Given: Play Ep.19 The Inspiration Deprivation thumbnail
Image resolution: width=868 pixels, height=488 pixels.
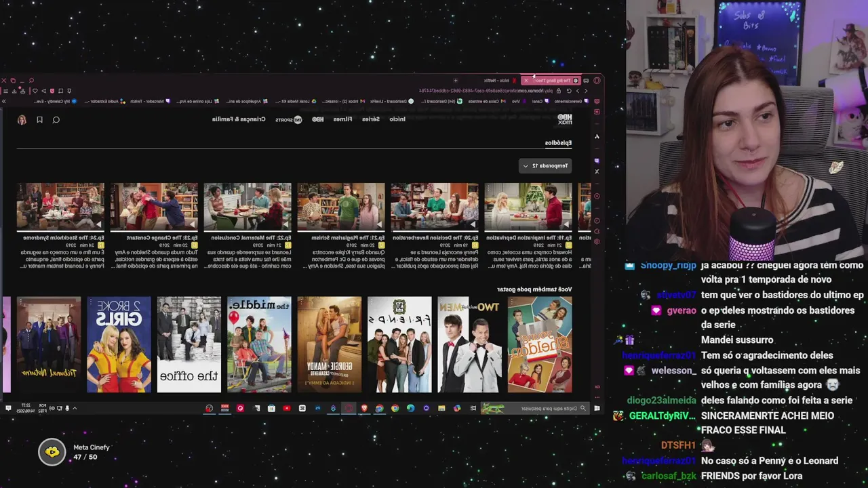Looking at the screenshot, I should (x=528, y=207).
